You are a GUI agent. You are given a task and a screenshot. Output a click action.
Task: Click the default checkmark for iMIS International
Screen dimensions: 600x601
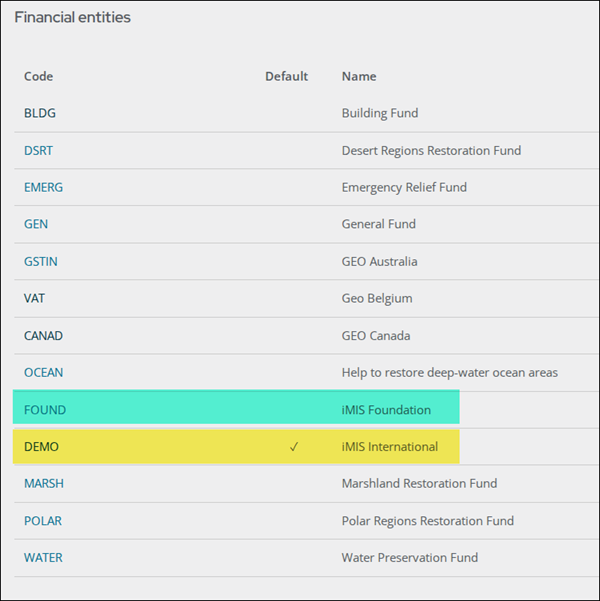[x=294, y=446]
